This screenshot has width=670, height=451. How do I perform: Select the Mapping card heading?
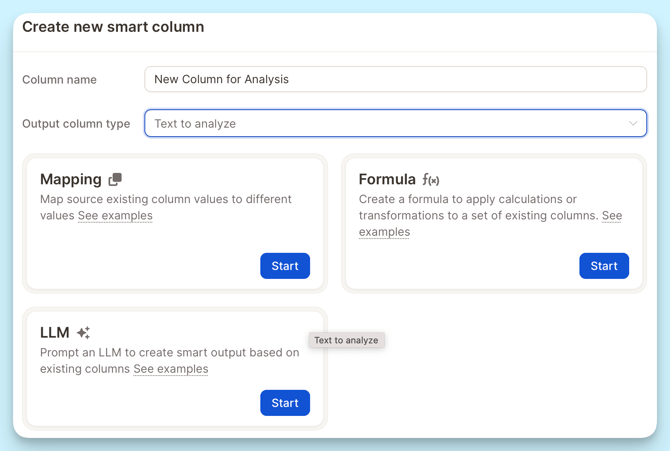point(70,180)
